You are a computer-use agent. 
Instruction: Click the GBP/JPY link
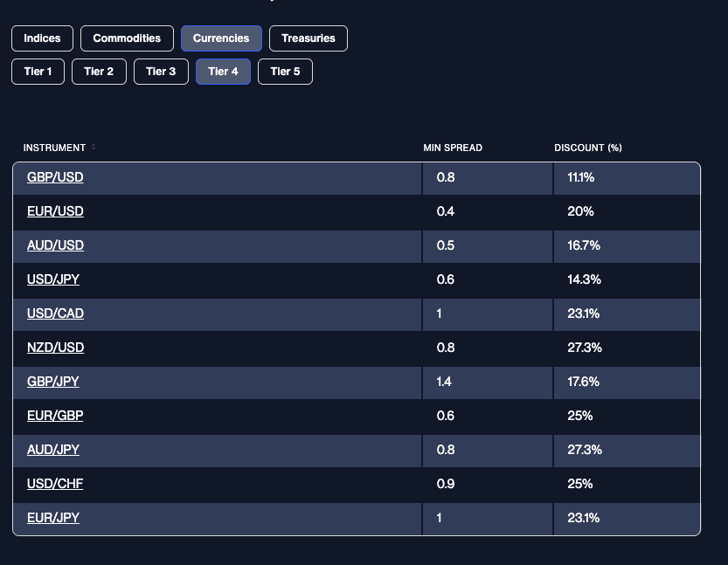53,382
